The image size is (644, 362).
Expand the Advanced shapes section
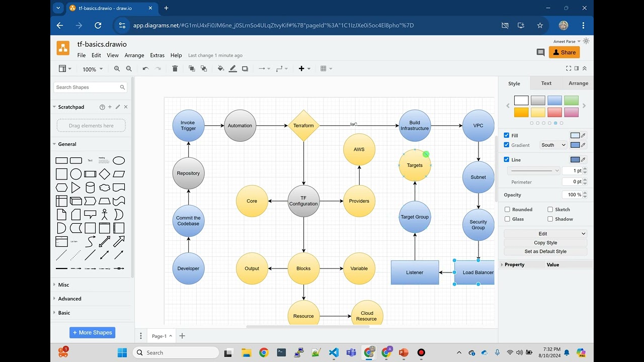[x=69, y=299]
